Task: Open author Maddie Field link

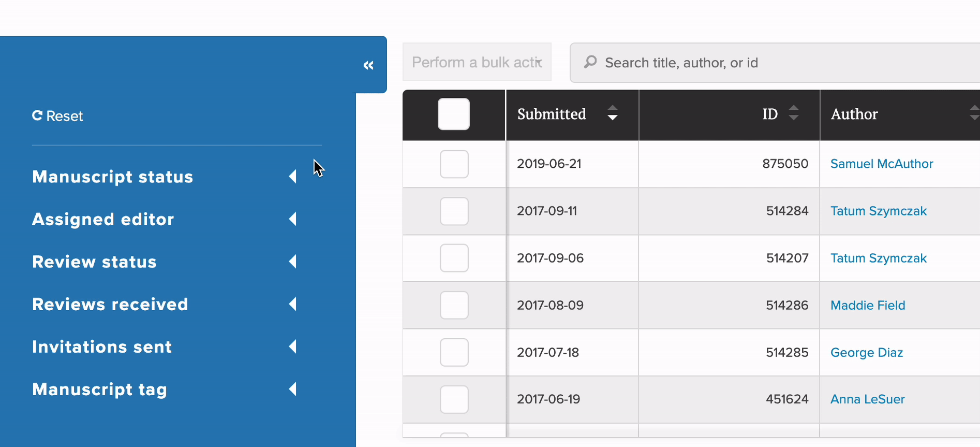Action: [868, 305]
